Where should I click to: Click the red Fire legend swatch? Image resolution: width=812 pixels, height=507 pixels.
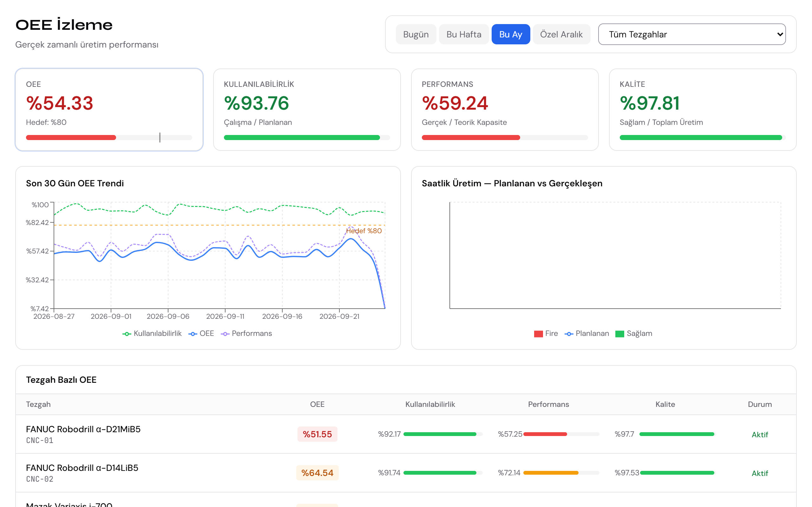click(538, 334)
